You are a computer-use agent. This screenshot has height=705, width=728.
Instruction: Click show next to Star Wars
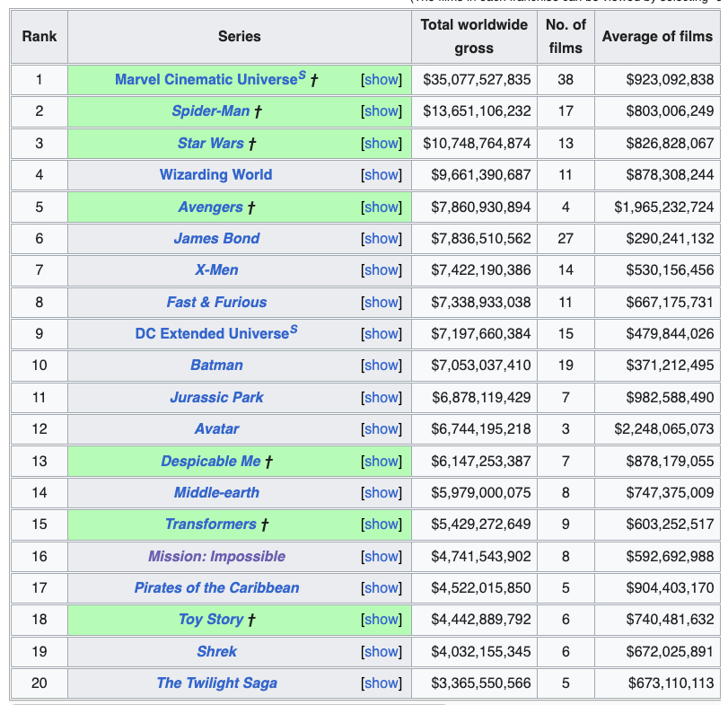click(x=382, y=143)
